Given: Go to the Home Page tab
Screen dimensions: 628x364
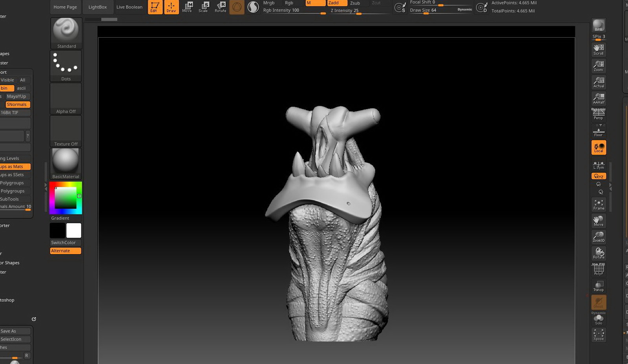Looking at the screenshot, I should 65,7.
